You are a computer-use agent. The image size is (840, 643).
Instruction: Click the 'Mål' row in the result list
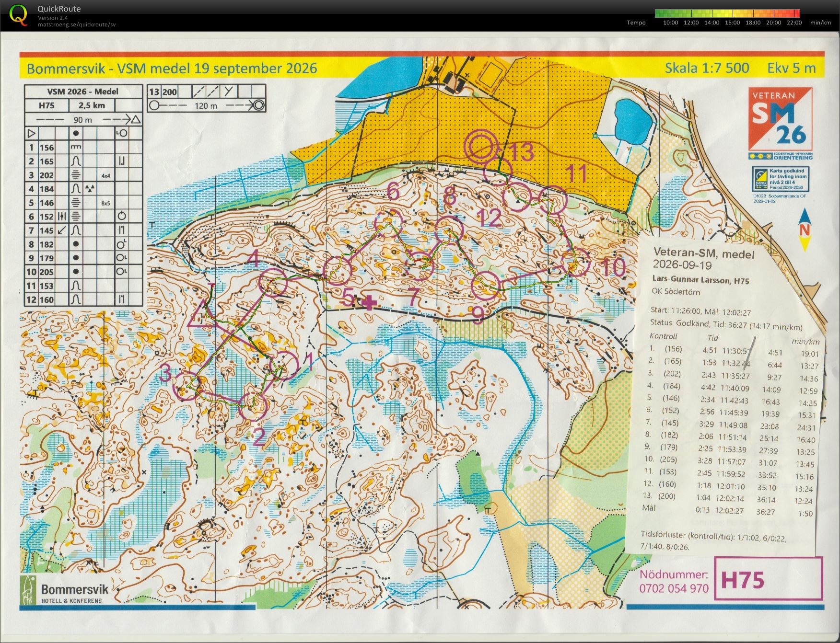point(727,511)
